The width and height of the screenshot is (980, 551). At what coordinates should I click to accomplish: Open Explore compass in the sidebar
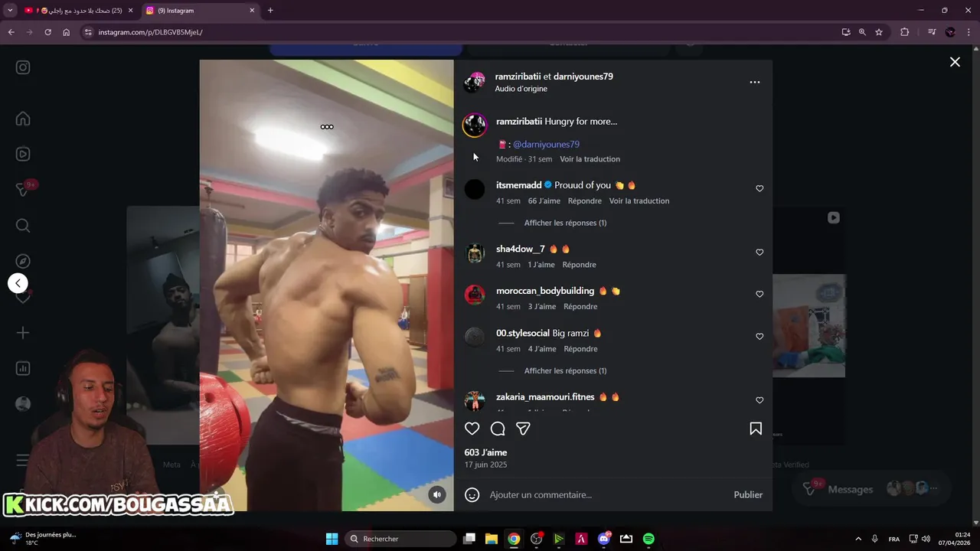pos(23,261)
